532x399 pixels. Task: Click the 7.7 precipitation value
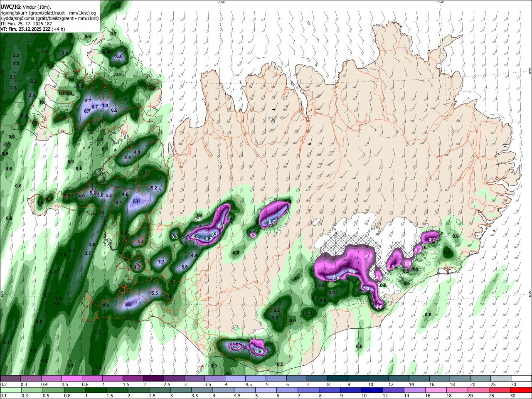(x=135, y=201)
